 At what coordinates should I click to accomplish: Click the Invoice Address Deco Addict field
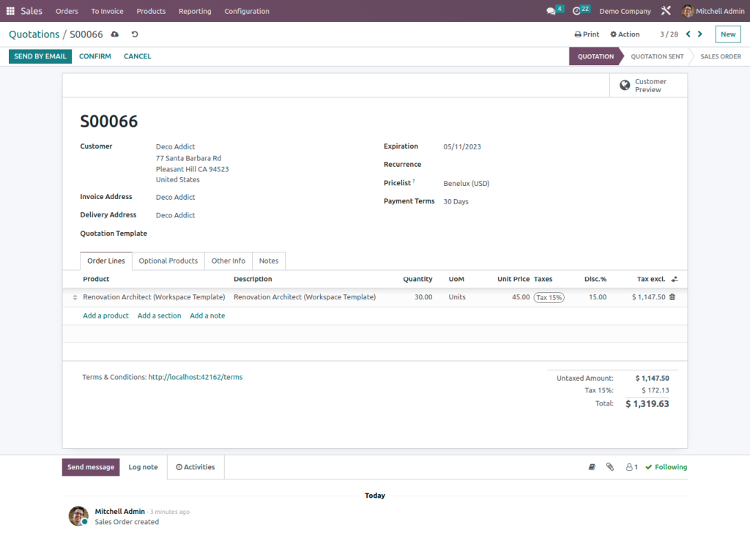click(x=175, y=197)
